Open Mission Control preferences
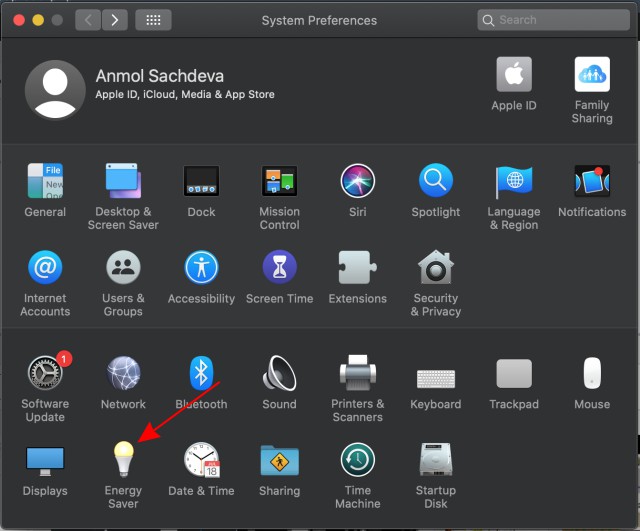This screenshot has height=531, width=640. coord(280,181)
